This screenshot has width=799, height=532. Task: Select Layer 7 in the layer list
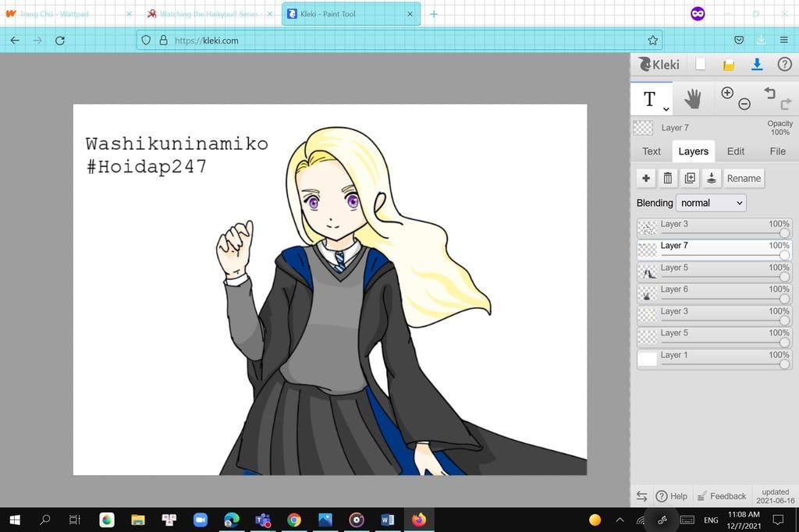[715, 250]
